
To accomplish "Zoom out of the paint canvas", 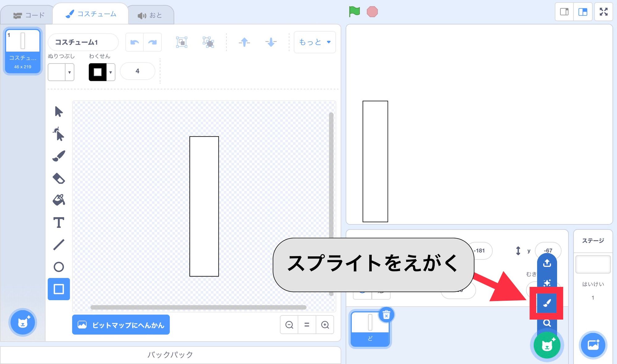I will [289, 325].
